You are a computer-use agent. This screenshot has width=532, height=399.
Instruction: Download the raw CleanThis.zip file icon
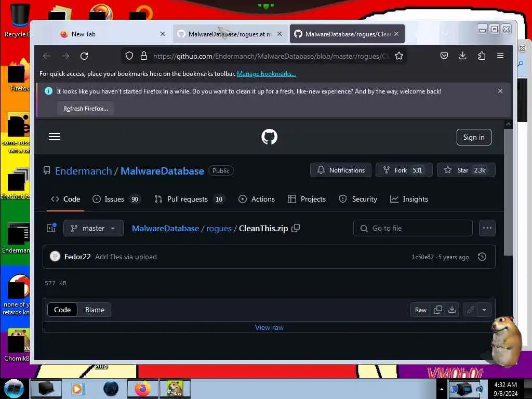point(452,310)
